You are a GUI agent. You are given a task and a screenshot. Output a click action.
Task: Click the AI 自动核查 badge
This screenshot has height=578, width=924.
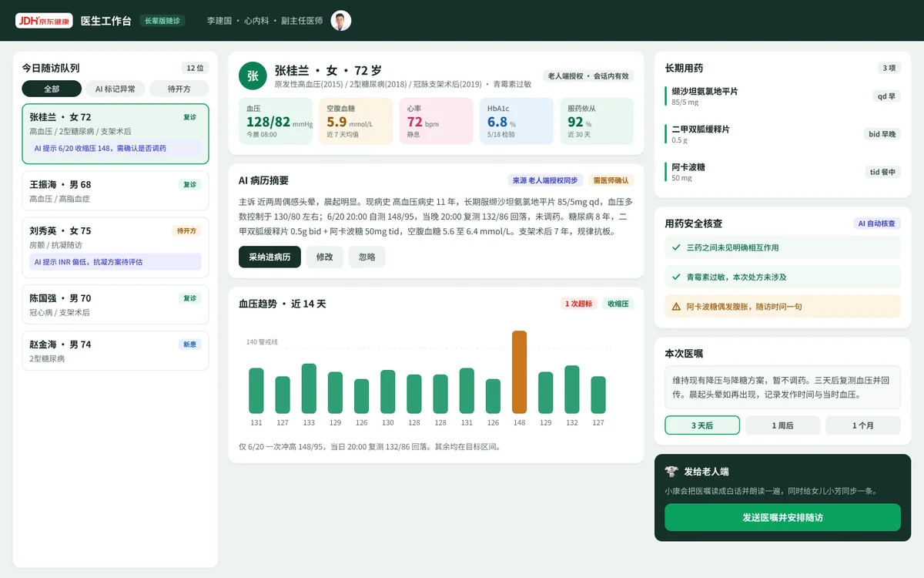pos(877,223)
